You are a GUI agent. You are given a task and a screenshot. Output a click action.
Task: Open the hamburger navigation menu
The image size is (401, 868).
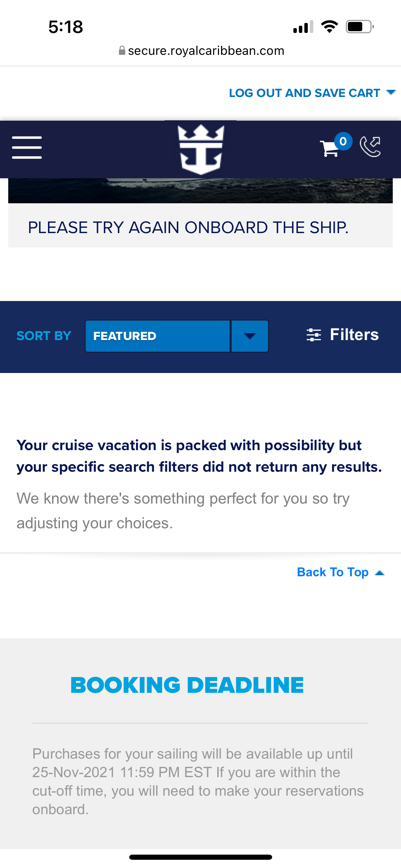coord(27,147)
